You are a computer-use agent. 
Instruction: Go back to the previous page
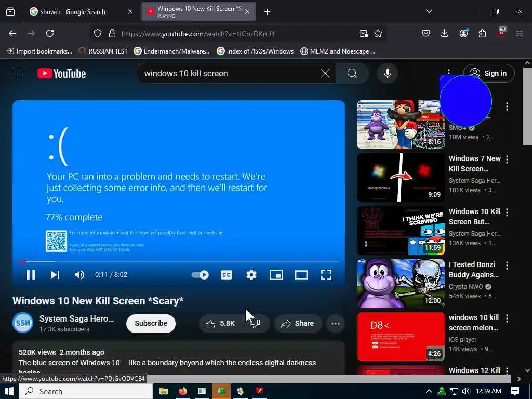(x=12, y=33)
